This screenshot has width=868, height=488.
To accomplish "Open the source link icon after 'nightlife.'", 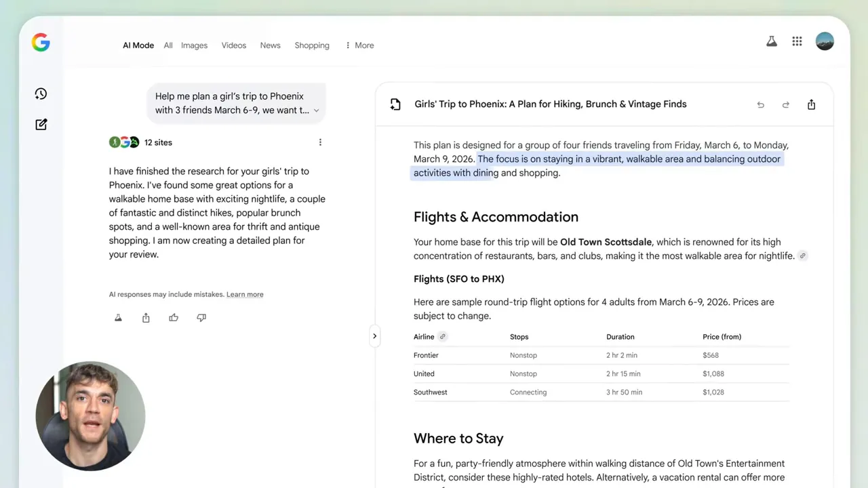I will coord(803,256).
